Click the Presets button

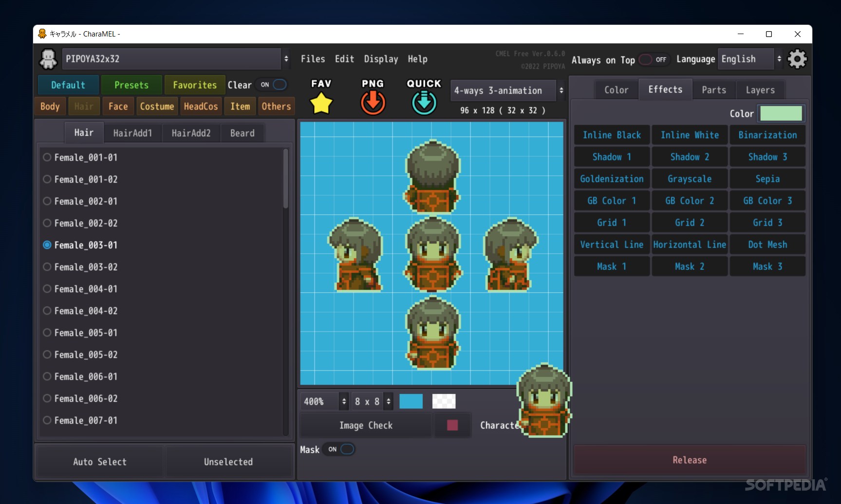pos(131,85)
